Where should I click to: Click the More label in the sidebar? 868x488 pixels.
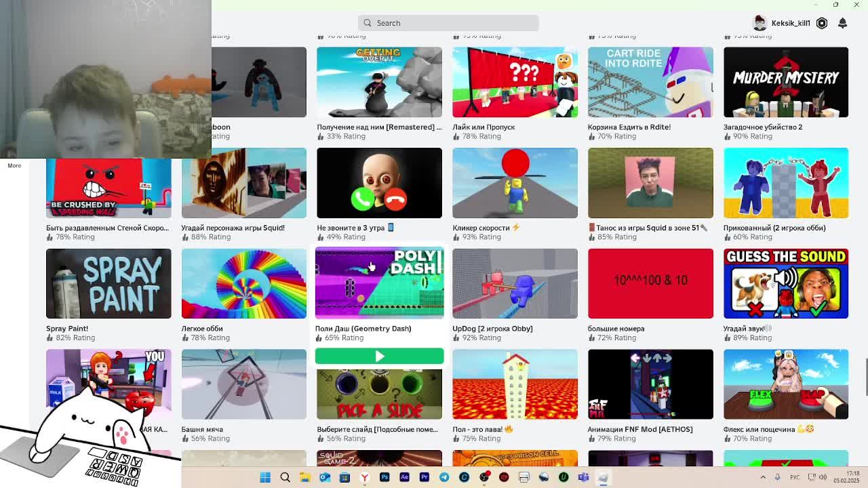[x=14, y=165]
